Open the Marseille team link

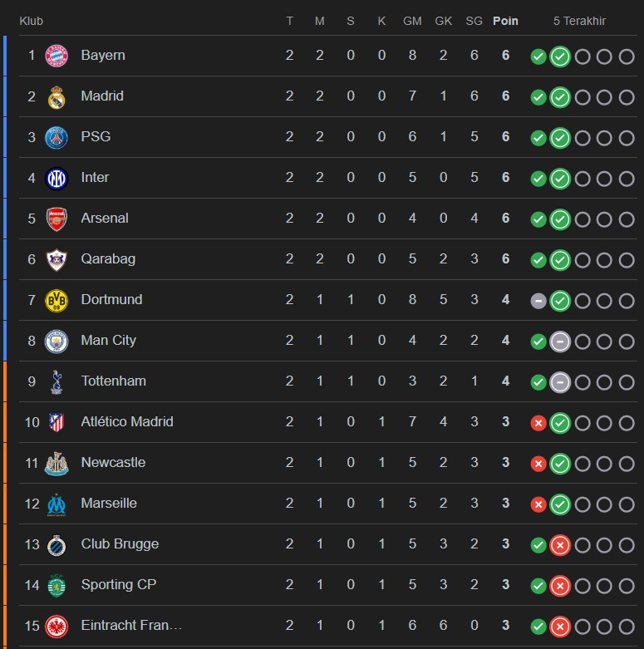(109, 504)
